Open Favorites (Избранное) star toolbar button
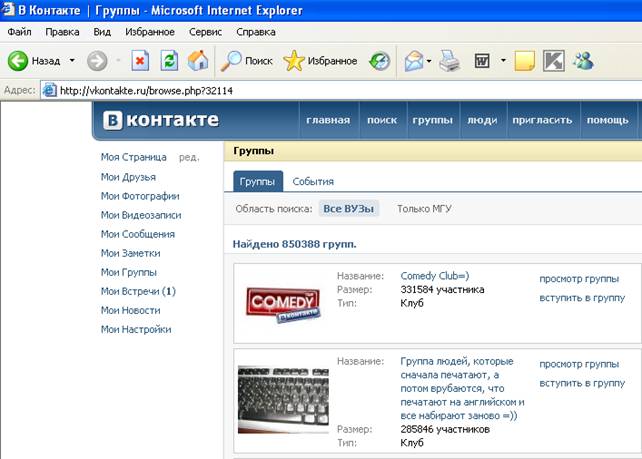 pyautogui.click(x=320, y=61)
